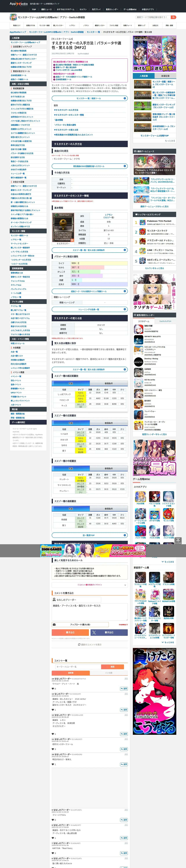The width and height of the screenshot is (186, 868).
Task: Open 再生楽曲(CD)の投稿掲示板へクロール button
Action: point(90,166)
